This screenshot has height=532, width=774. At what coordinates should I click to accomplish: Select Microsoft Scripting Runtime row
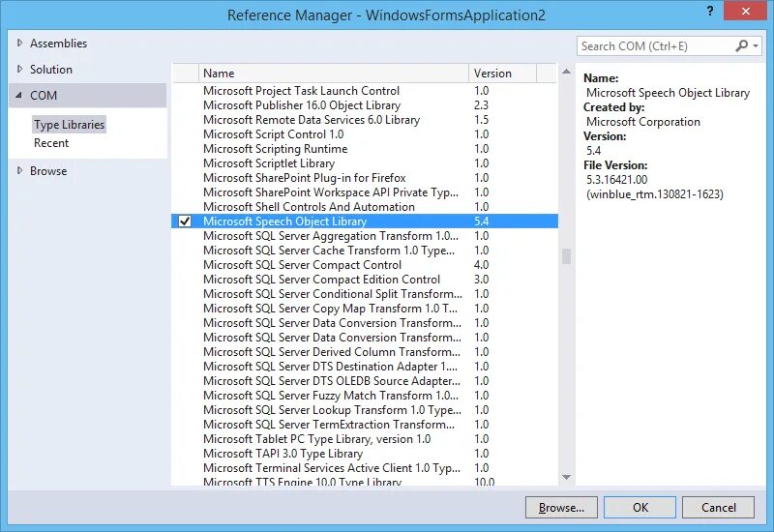click(365, 149)
